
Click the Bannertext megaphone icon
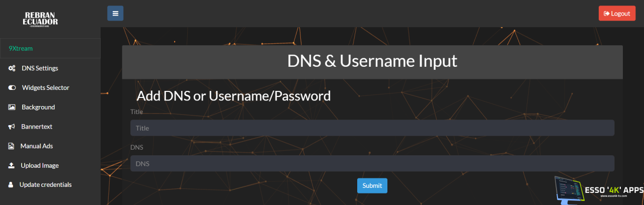tap(12, 127)
